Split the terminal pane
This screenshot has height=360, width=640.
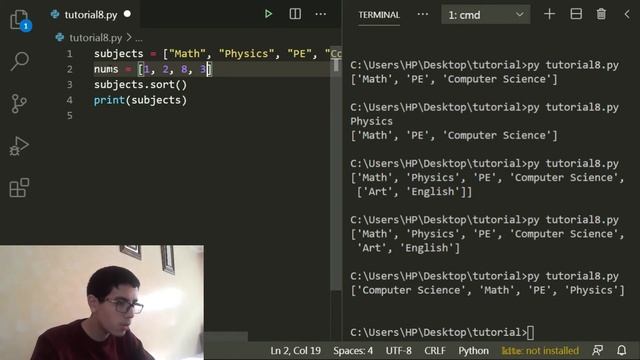[x=576, y=14]
